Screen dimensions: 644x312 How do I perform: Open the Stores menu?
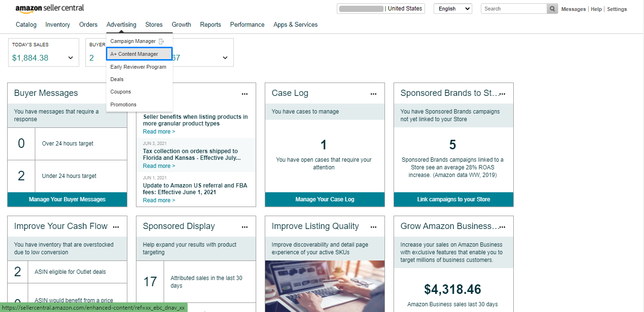point(154,24)
